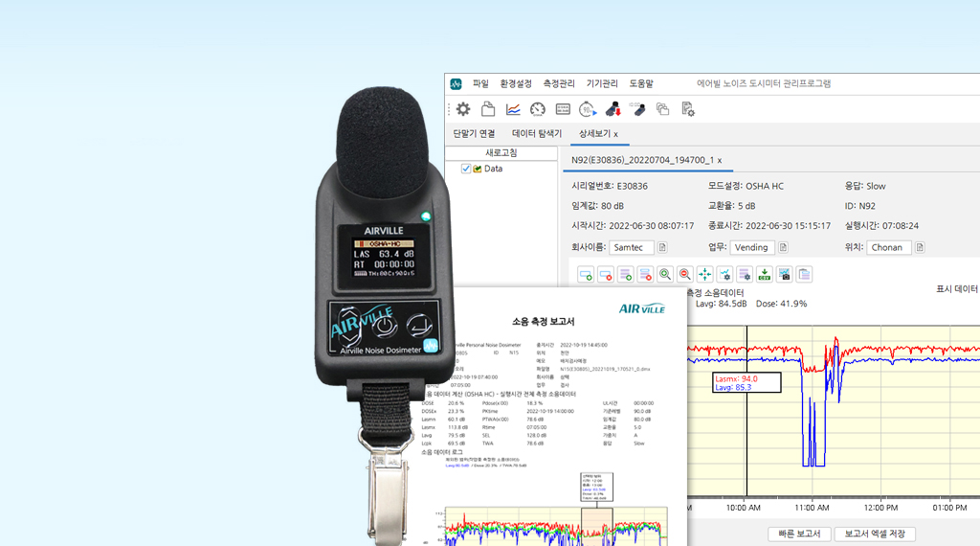Click note icon next to Samtec field
980x546 pixels.
(662, 248)
